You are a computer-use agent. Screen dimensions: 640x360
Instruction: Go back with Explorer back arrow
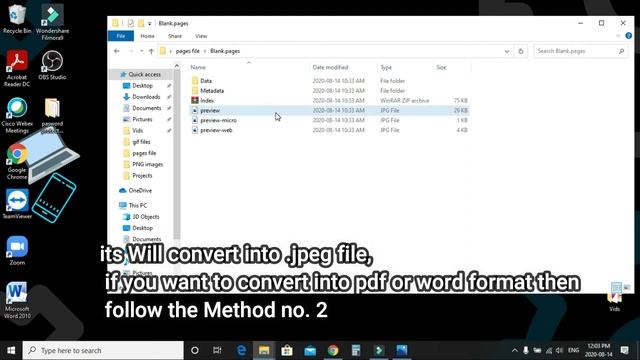coord(117,51)
